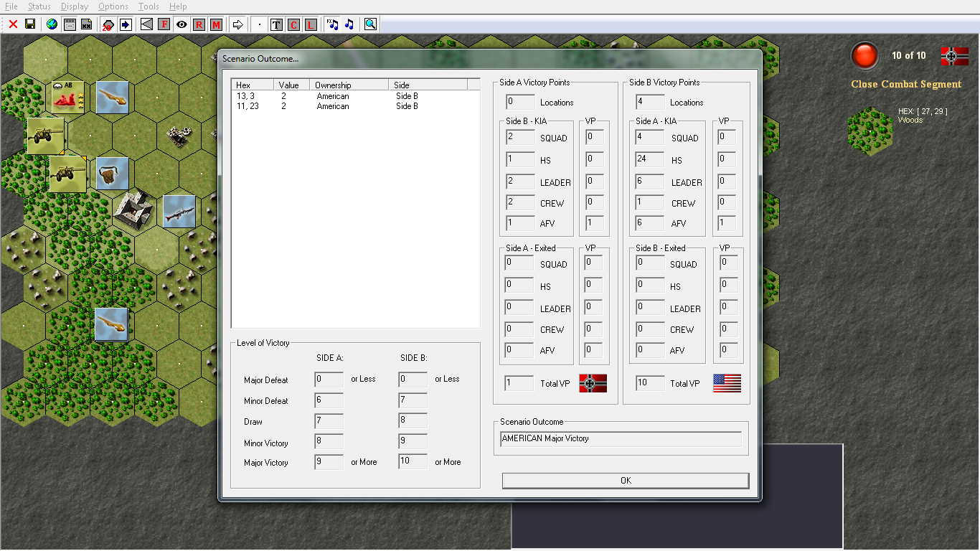
Task: Click the gray left-pointing triangle icon
Action: coord(146,24)
